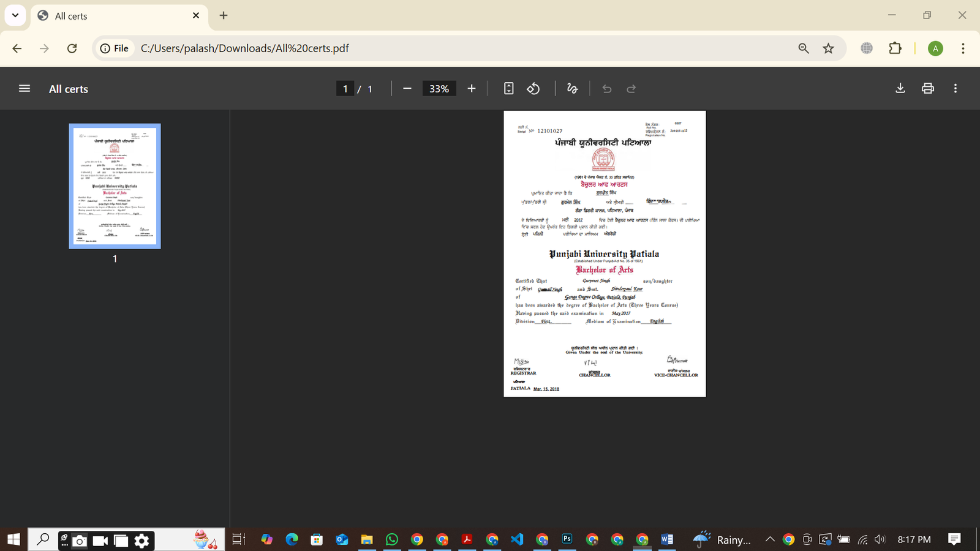The width and height of the screenshot is (980, 551).
Task: Open PDF viewer more actions menu
Action: point(956,88)
